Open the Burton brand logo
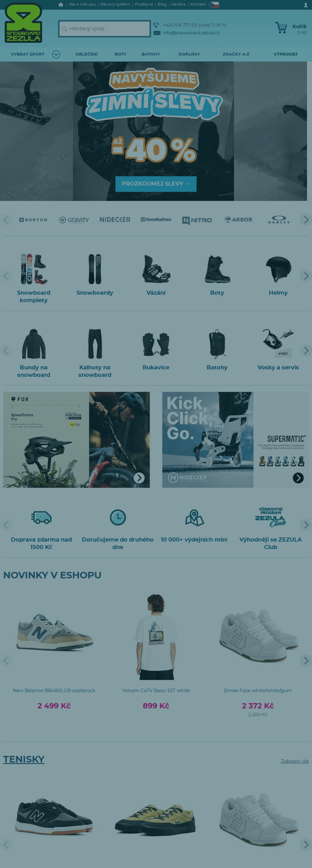The image size is (312, 868). [33, 220]
